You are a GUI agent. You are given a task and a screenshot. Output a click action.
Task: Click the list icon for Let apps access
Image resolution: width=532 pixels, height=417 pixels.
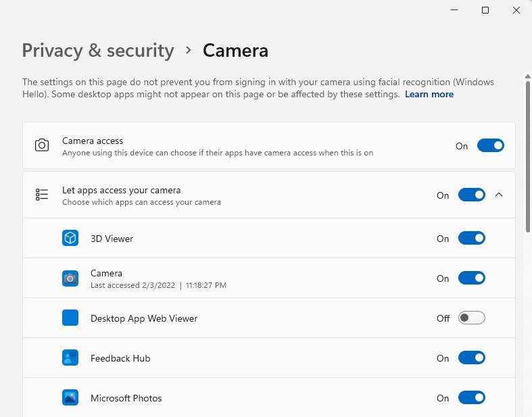[42, 195]
